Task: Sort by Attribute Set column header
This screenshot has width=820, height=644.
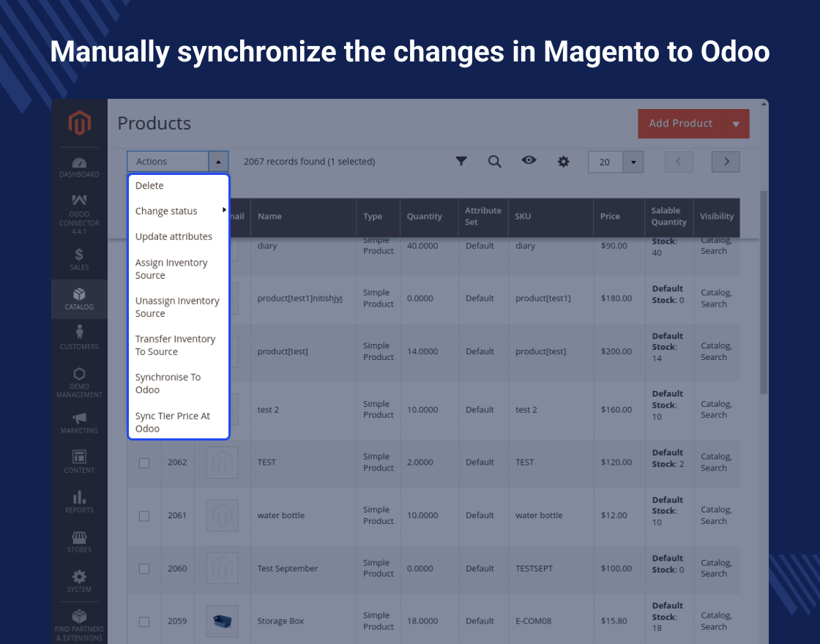Action: pyautogui.click(x=483, y=217)
